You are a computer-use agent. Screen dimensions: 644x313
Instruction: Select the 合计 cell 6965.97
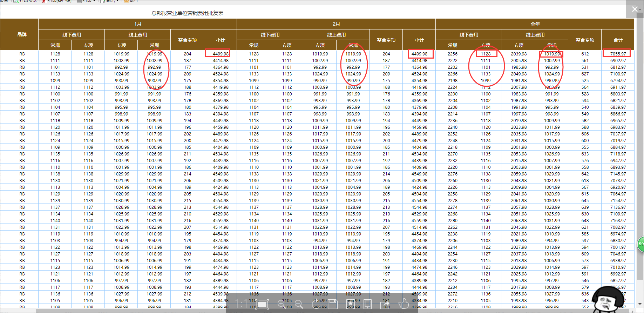pyautogui.click(x=618, y=121)
